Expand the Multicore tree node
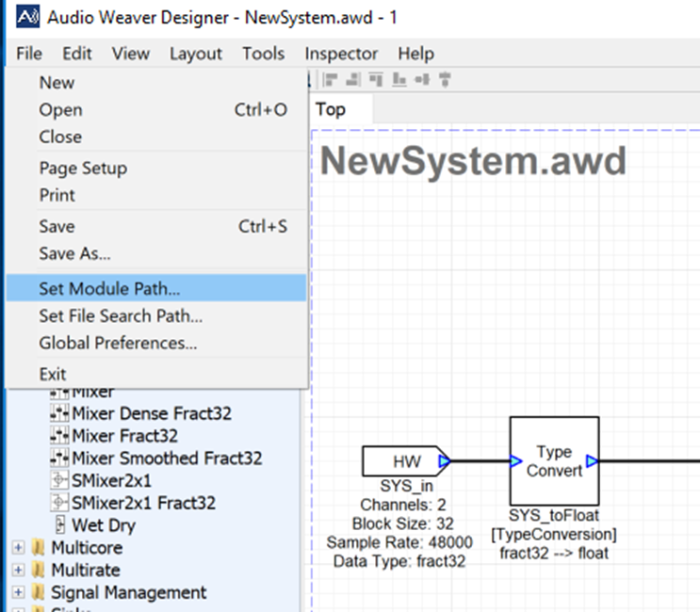 point(17,548)
